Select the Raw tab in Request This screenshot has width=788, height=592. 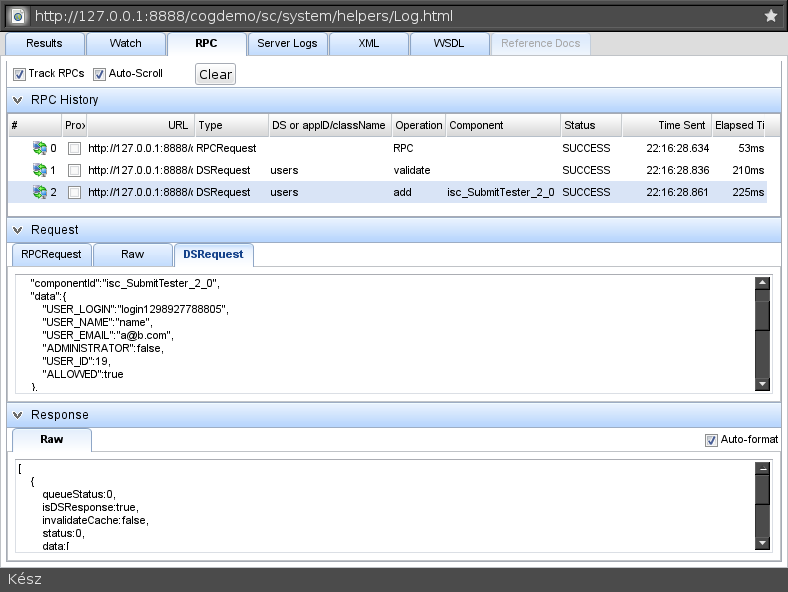pos(132,255)
